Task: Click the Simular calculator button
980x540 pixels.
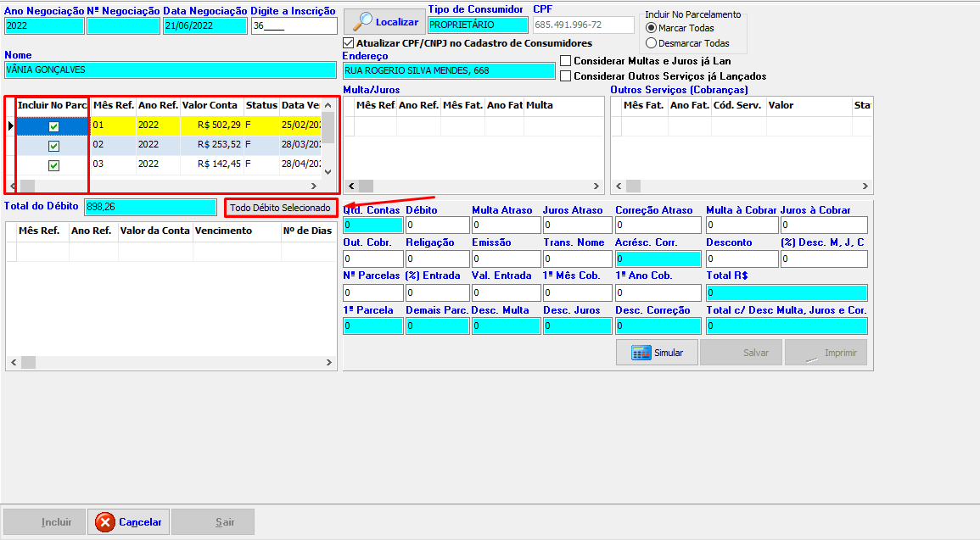Action: click(657, 353)
